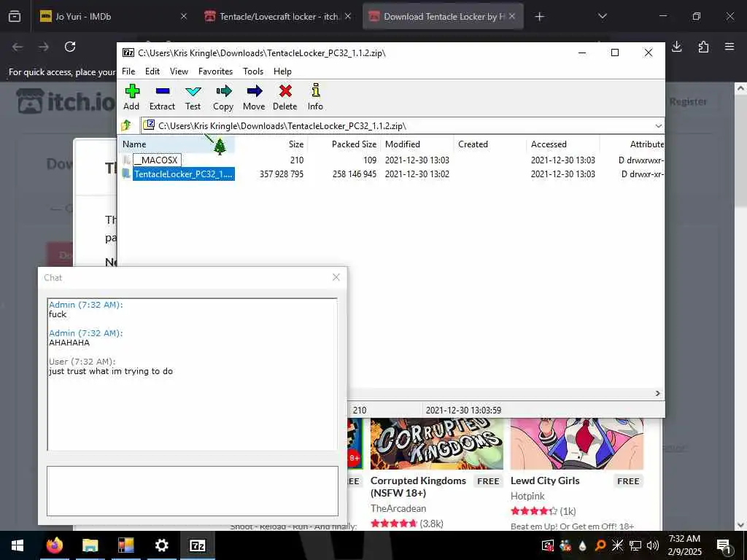Click the Corrupted Kingdoms (NSFW 18+) title link
The image size is (747, 560).
(418, 486)
